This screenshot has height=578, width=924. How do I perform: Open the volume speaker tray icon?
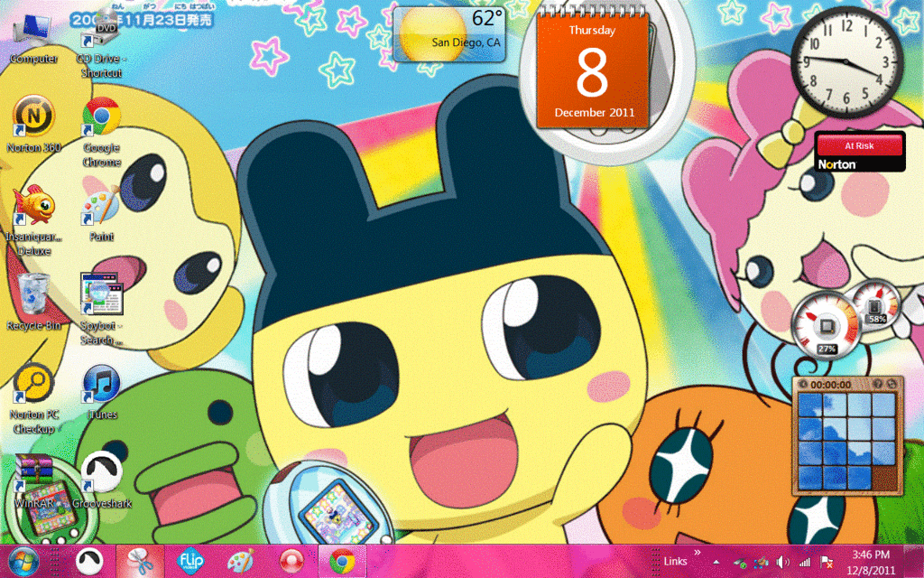pyautogui.click(x=782, y=562)
